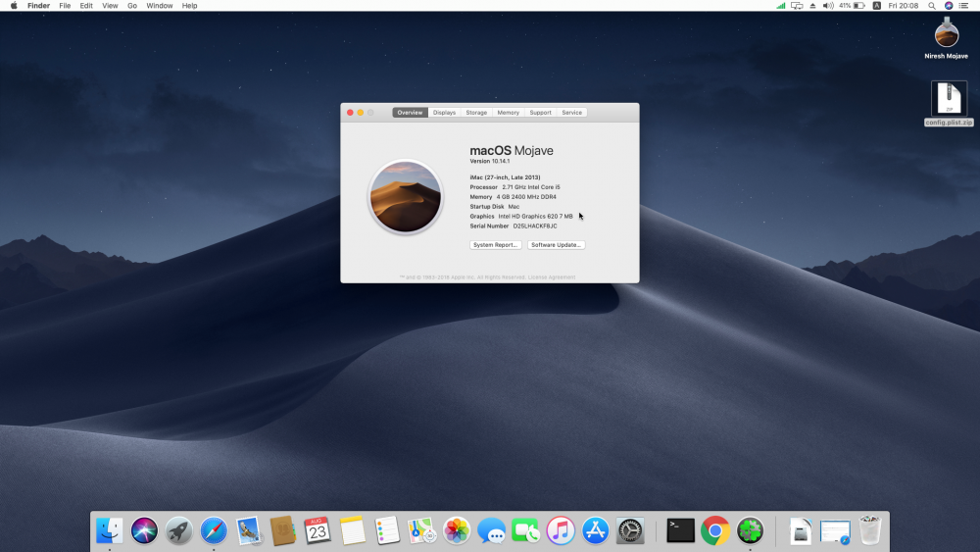Screen dimensions: 980x552
Task: Click the Version 10.14.1 text
Action: 489,162
